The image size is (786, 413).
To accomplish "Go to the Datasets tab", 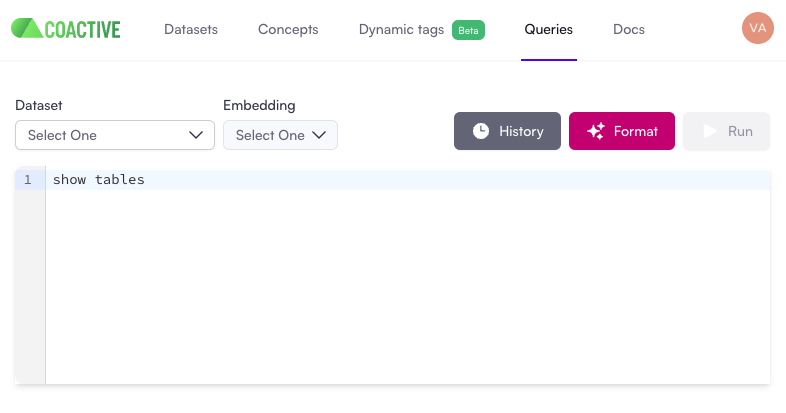I will (190, 29).
